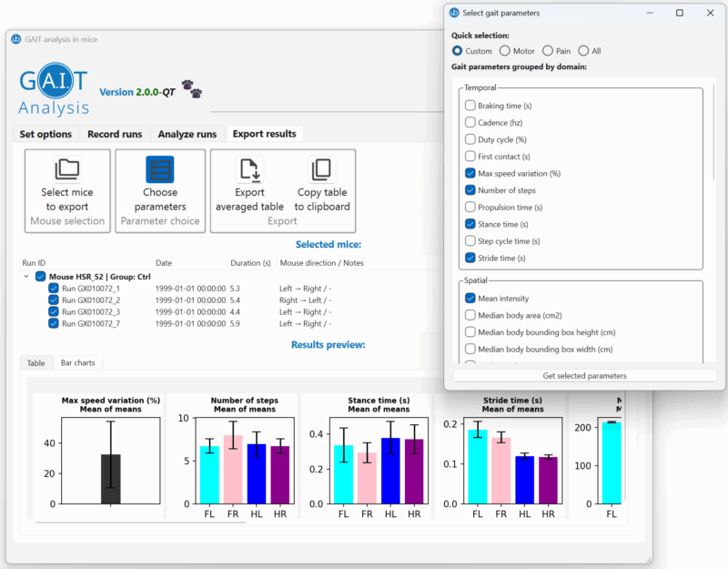Click the Select mice to export folder icon

click(67, 169)
